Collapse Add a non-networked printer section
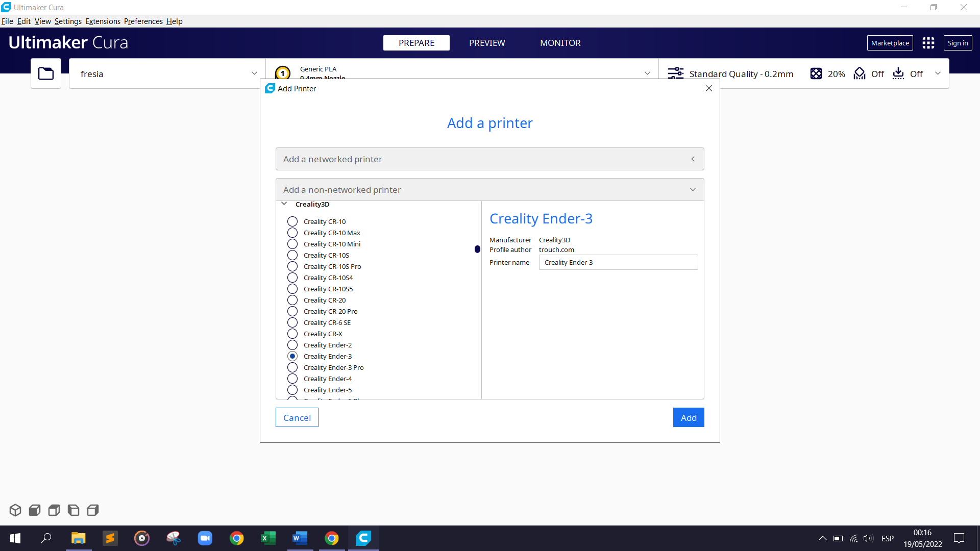This screenshot has width=980, height=551. click(x=693, y=189)
